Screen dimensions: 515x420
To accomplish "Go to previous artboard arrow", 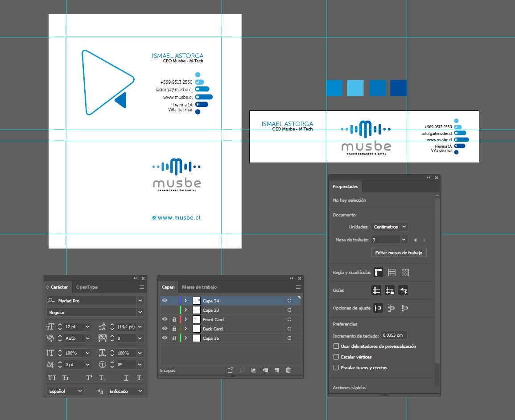I will coord(416,240).
